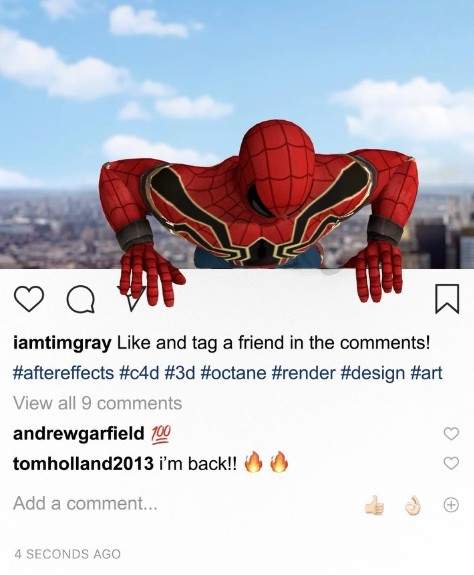Follow the #design hashtag link

[371, 373]
